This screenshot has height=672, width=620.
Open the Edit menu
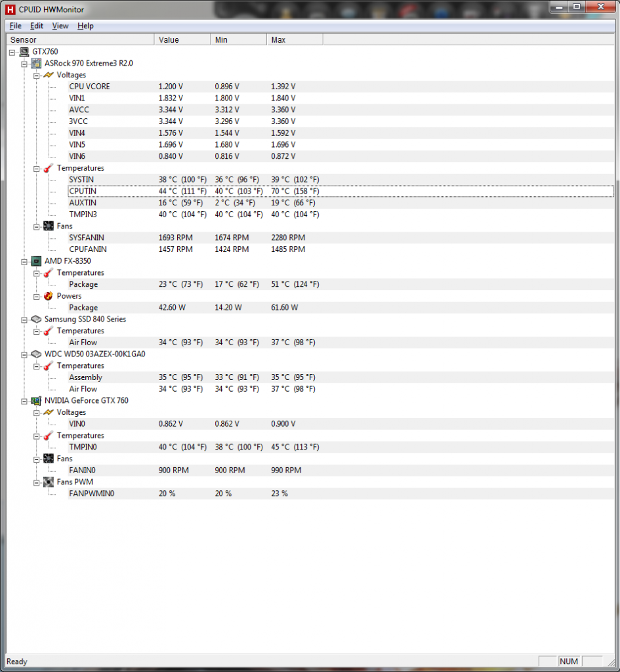click(x=37, y=26)
